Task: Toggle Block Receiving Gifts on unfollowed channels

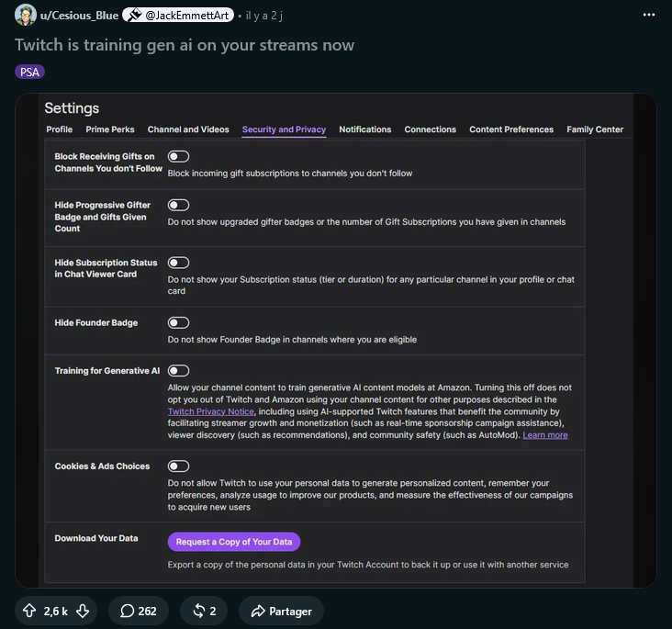Action: pos(178,156)
